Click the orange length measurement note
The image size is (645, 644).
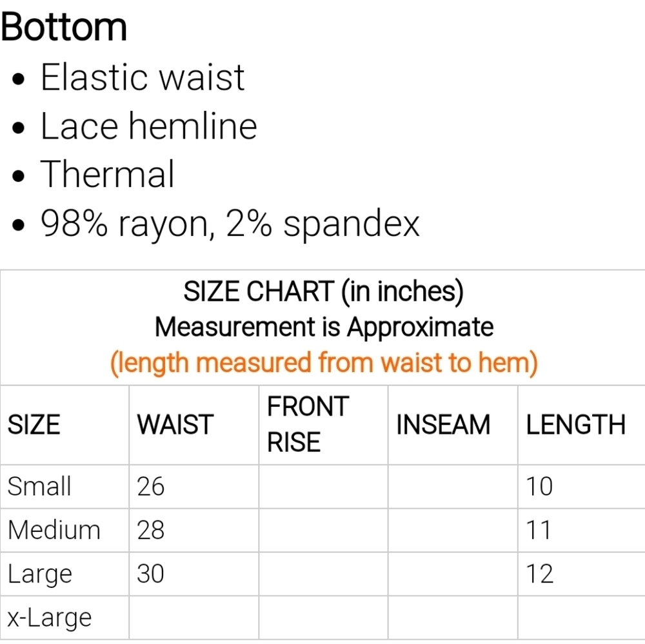323,363
